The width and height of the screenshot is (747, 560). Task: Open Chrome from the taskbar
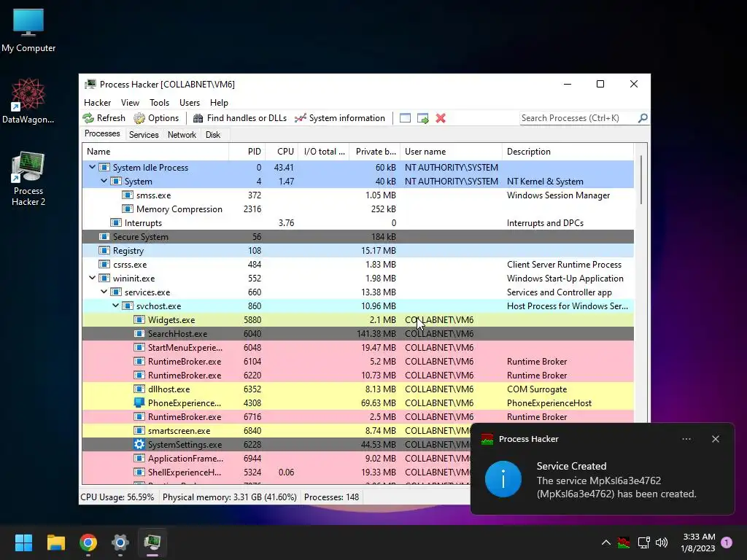coord(88,542)
